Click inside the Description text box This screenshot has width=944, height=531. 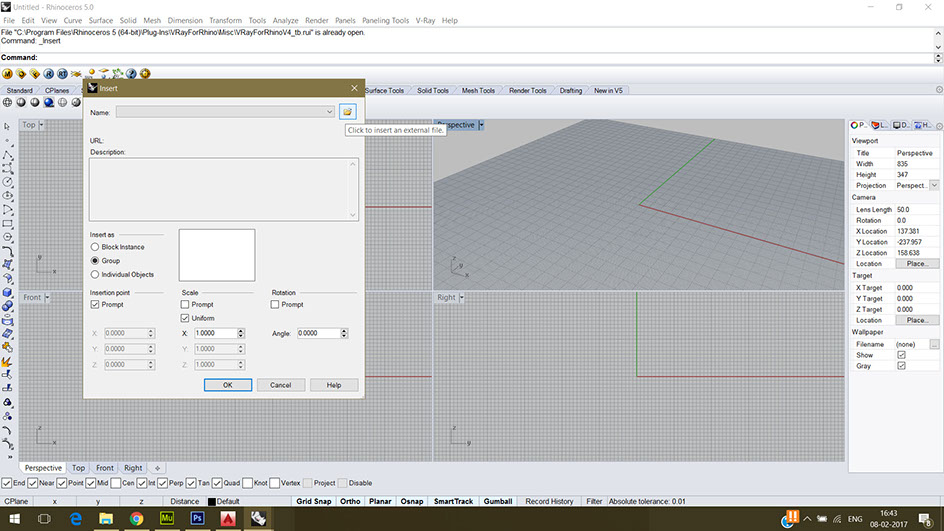coord(224,189)
